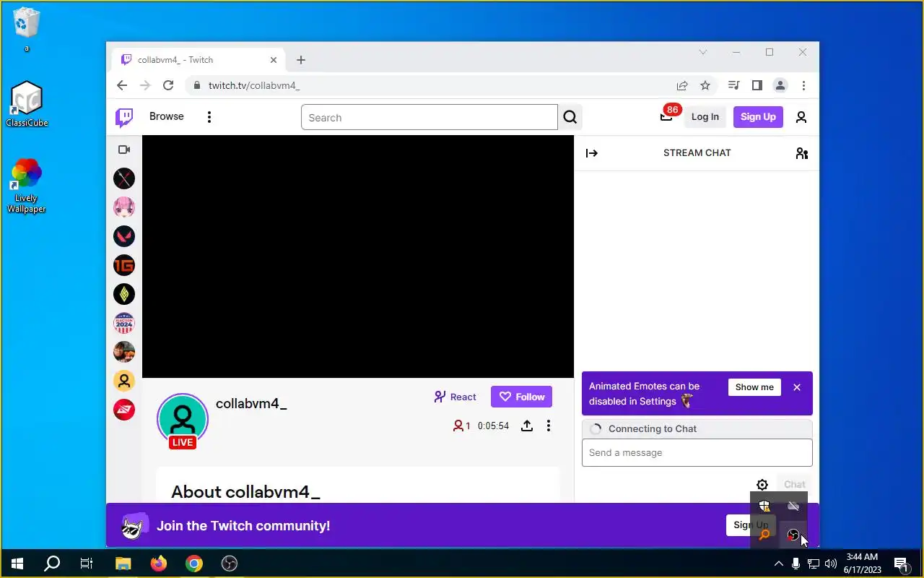924x578 pixels.
Task: Open the red slanted logo channel avatar
Action: click(124, 410)
